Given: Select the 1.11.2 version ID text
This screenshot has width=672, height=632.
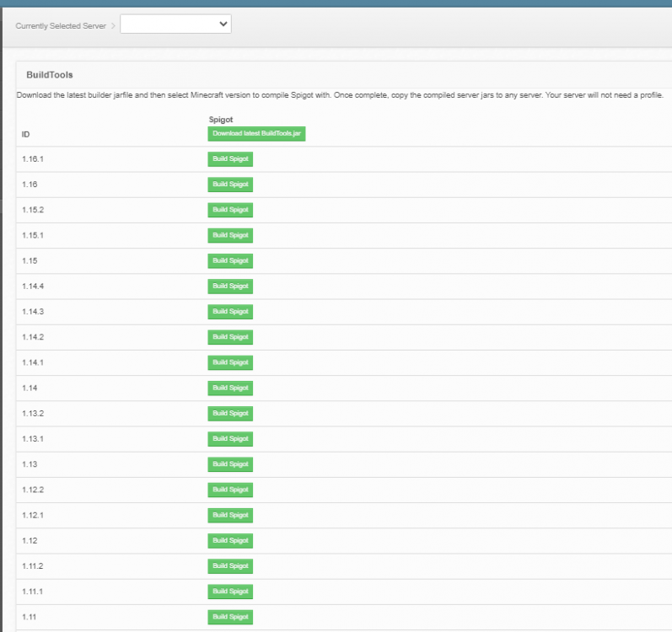Looking at the screenshot, I should pyautogui.click(x=33, y=566).
